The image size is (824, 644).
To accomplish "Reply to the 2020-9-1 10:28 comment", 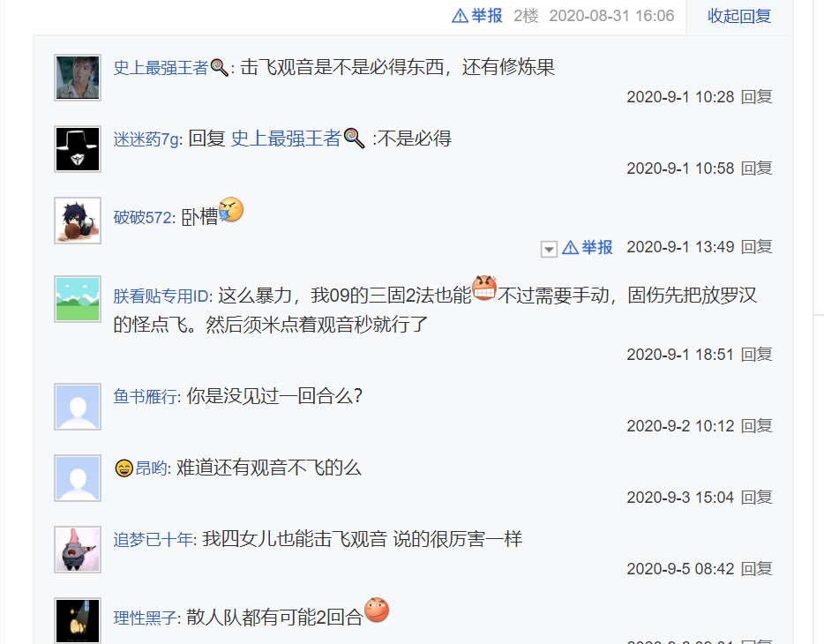I will (x=756, y=97).
